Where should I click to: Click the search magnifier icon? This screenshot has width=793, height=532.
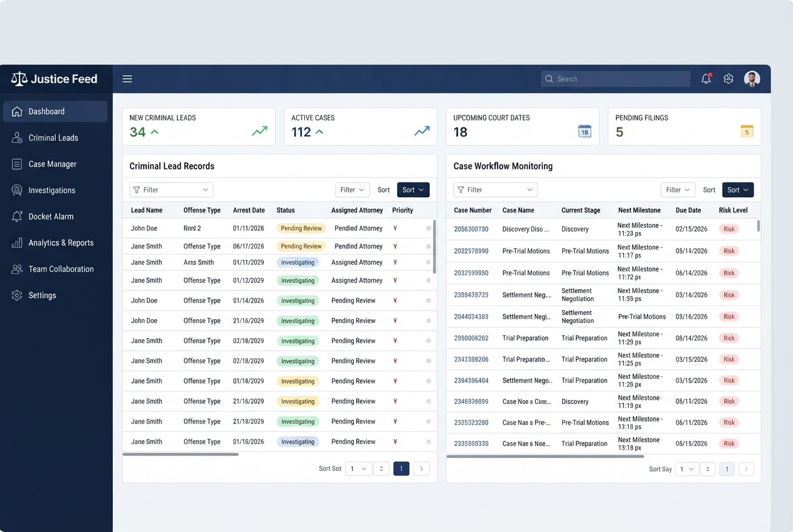pyautogui.click(x=550, y=79)
